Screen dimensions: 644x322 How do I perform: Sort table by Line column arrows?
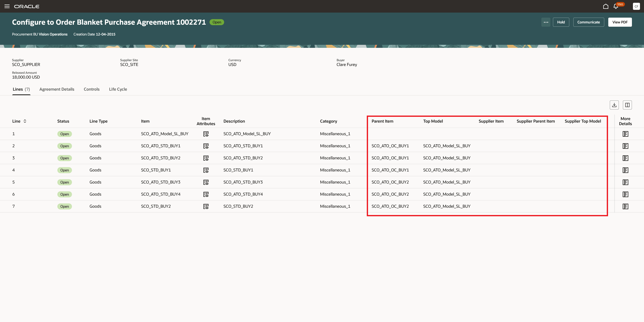(x=25, y=121)
